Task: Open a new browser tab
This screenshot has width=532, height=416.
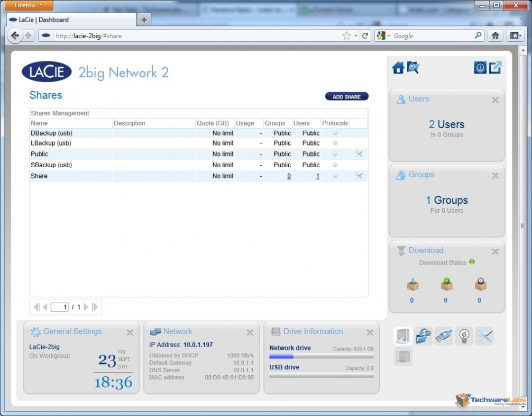Action: 144,20
